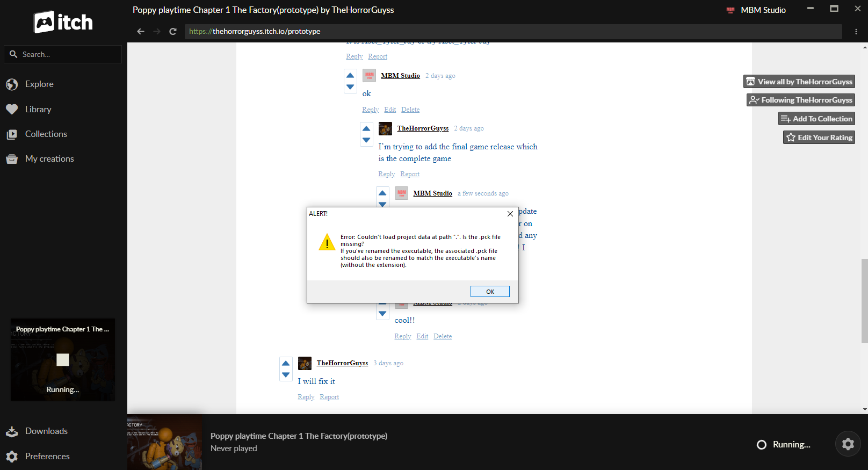Open the MBM Studio account menu
This screenshot has width=868, height=470.
pos(756,10)
